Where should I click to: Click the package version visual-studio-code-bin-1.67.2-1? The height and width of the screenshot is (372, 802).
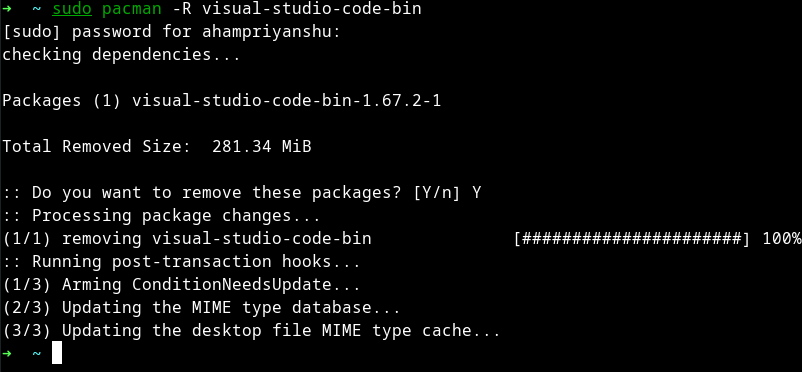point(286,101)
